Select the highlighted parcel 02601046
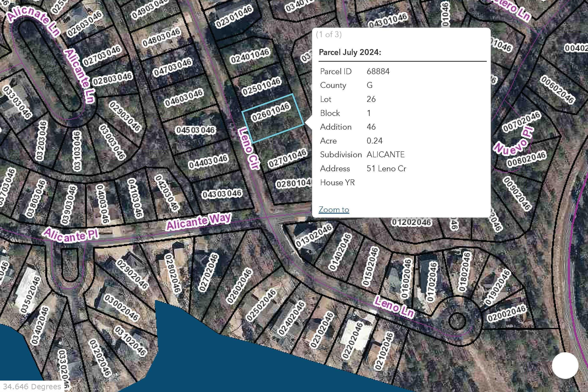Screen dimensions: 588x392 pyautogui.click(x=273, y=118)
